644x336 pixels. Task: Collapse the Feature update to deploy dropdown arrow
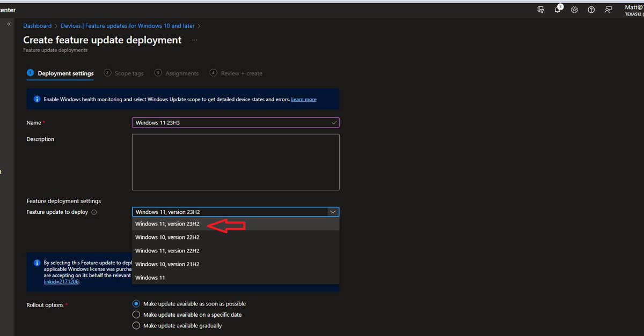tap(333, 212)
